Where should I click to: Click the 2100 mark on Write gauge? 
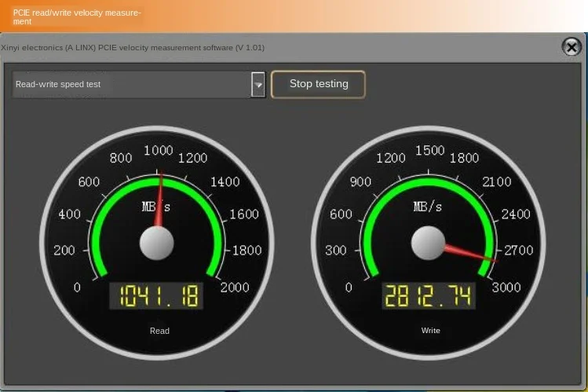point(496,182)
